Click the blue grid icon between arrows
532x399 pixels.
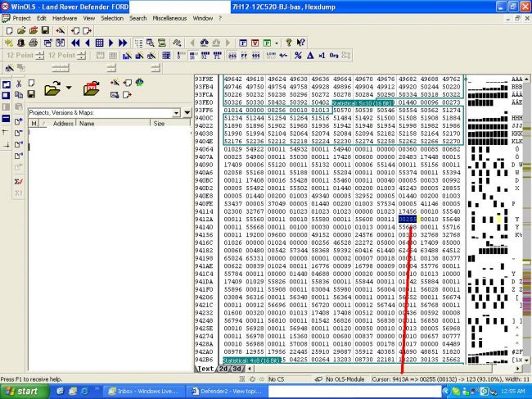click(99, 43)
